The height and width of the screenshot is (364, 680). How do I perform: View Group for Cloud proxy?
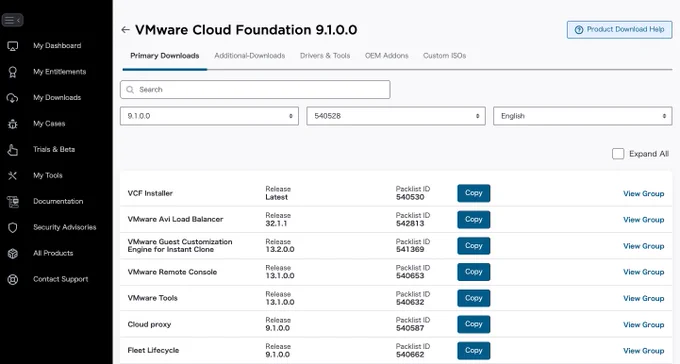pyautogui.click(x=644, y=325)
